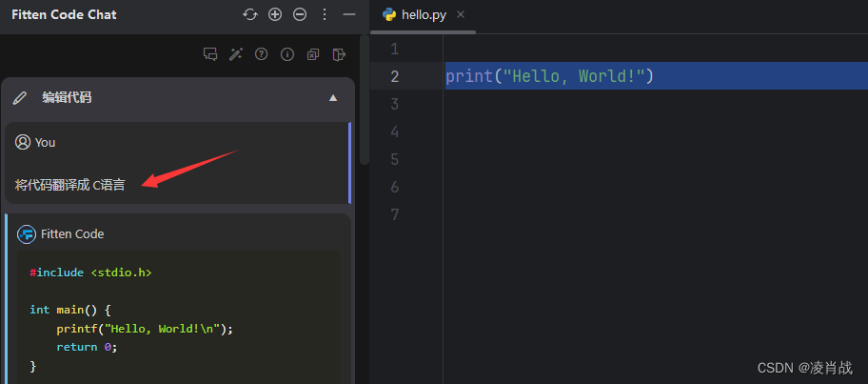The width and height of the screenshot is (868, 384).
Task: Click the logout door icon
Action: click(339, 54)
